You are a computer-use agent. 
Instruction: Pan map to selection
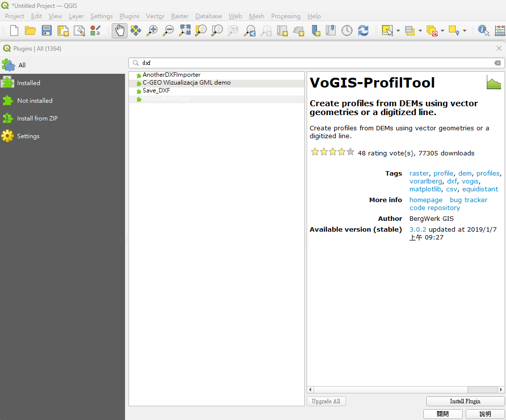click(x=136, y=30)
